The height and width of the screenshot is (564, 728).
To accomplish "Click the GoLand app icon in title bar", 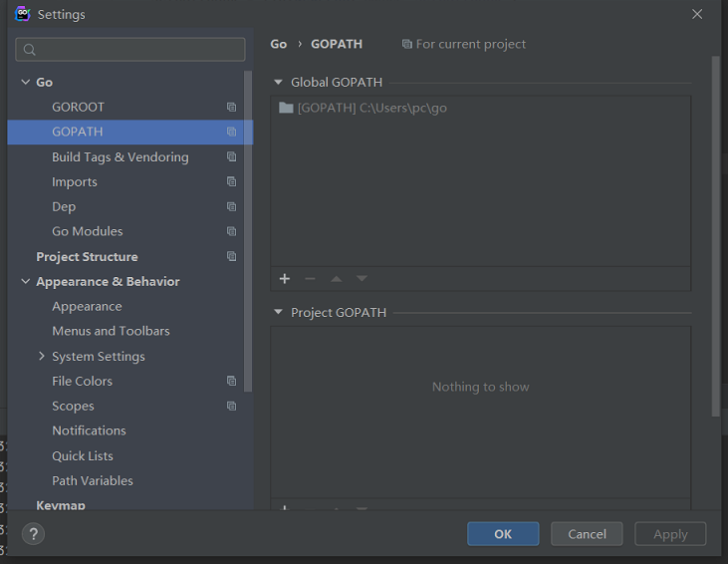I will pos(22,14).
